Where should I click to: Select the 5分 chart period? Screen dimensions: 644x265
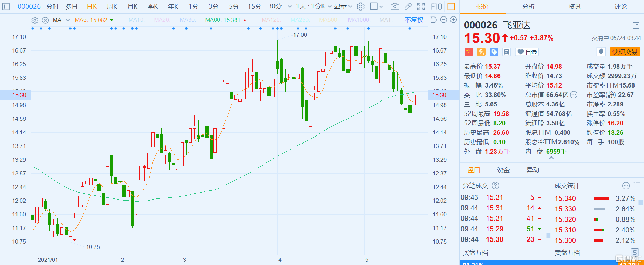pyautogui.click(x=234, y=6)
